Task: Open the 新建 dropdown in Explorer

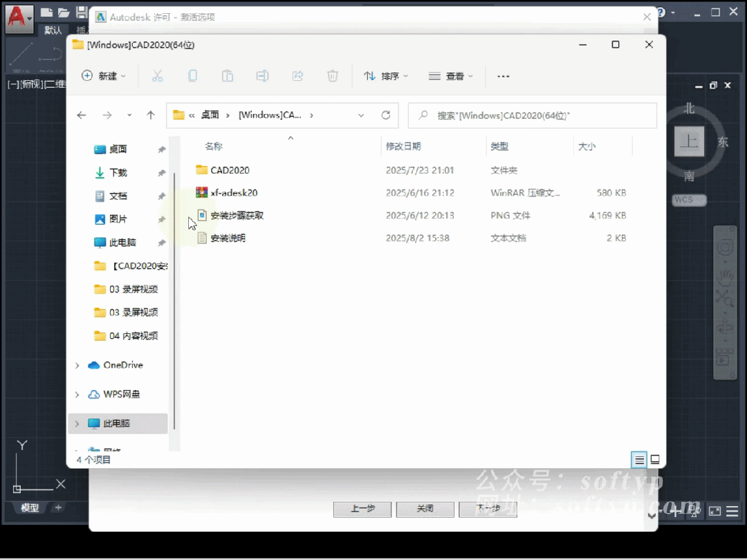Action: (x=104, y=76)
